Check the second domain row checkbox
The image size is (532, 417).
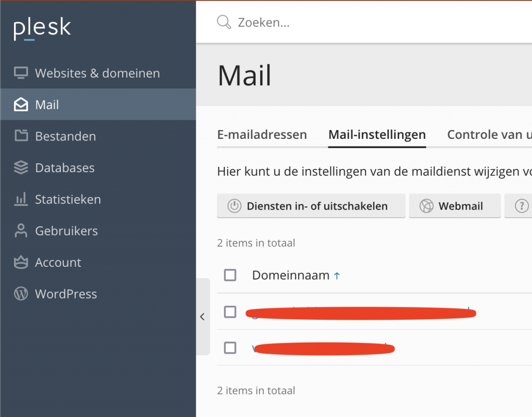click(230, 348)
